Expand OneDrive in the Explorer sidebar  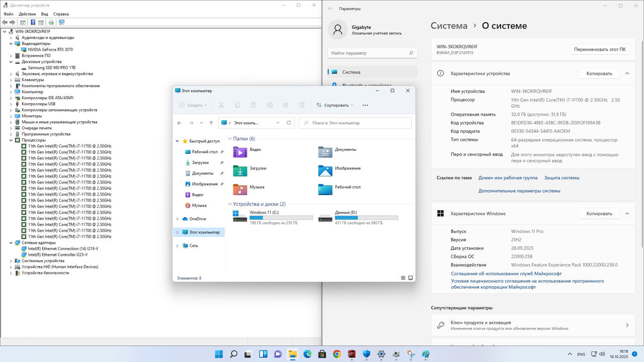pos(177,219)
